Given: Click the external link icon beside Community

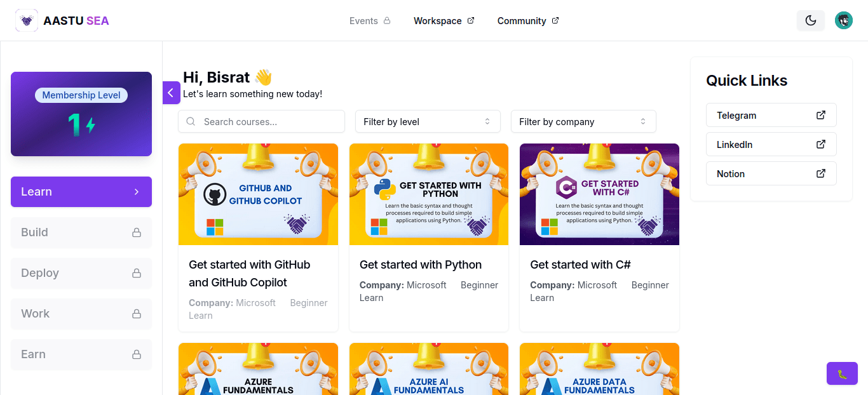Looking at the screenshot, I should (555, 20).
